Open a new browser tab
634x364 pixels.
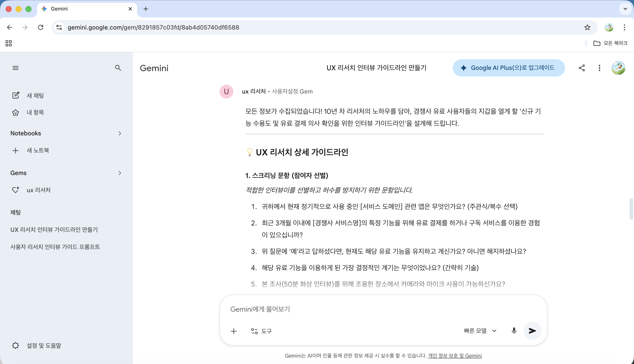pyautogui.click(x=146, y=9)
